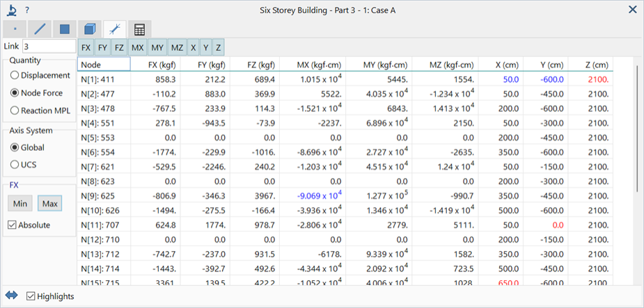This screenshot has height=308, width=644.
Task: Choose the Global axis system
Action: (28, 147)
